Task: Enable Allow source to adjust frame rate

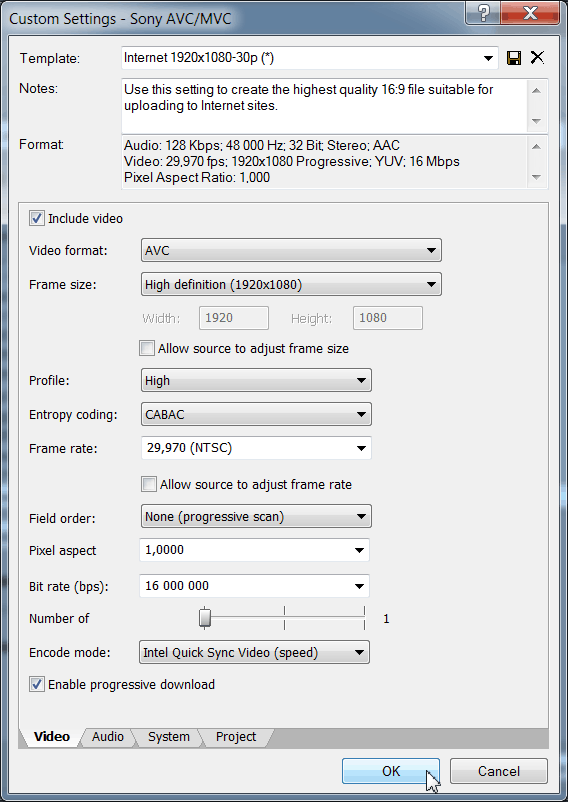Action: [149, 484]
